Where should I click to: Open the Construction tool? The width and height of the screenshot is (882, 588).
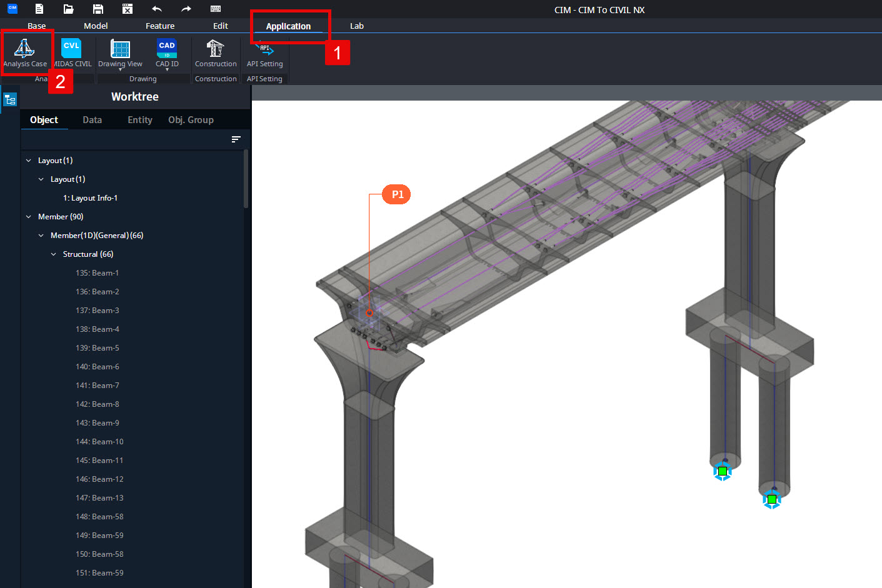[215, 53]
